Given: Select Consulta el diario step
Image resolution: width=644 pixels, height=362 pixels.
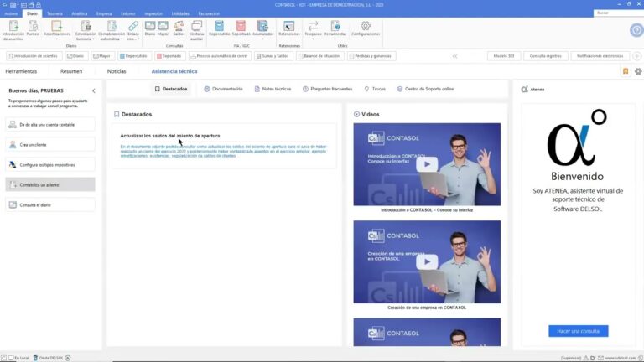Looking at the screenshot, I should coord(50,204).
